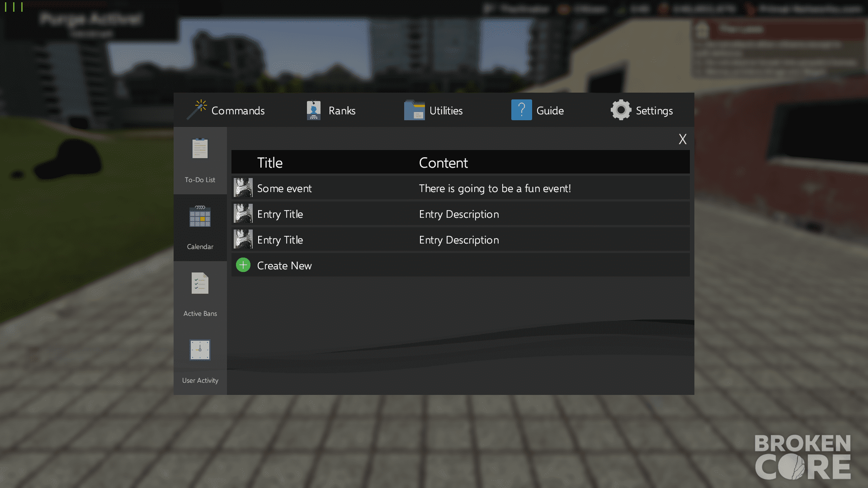Click the Guide question mark icon
Viewport: 868px width, 488px height.
click(x=521, y=110)
